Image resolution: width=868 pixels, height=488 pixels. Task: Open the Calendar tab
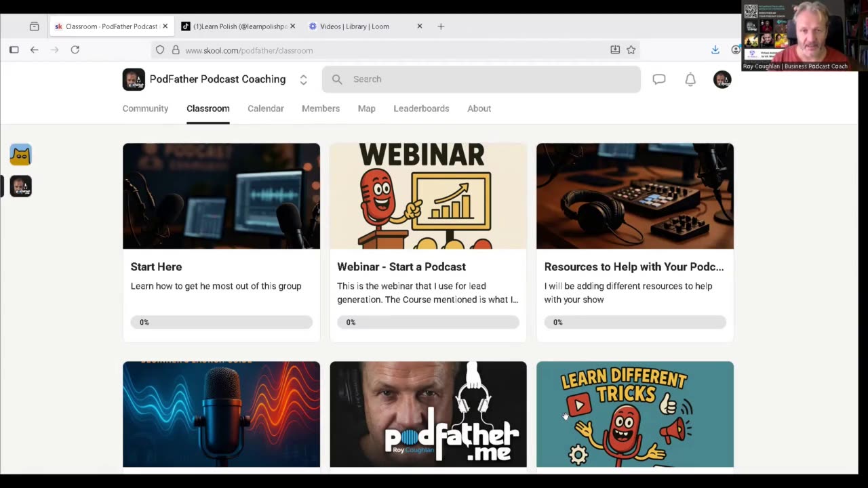pos(266,108)
